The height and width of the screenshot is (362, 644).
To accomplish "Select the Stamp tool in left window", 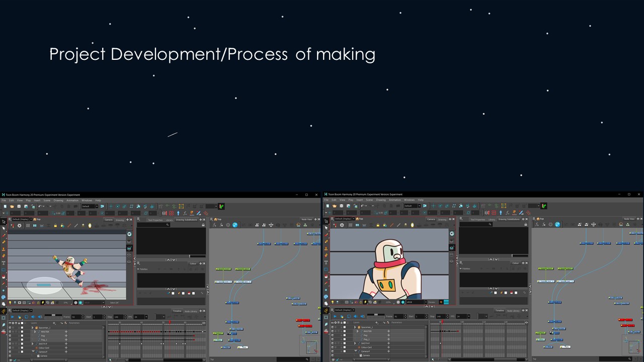I will [4, 249].
